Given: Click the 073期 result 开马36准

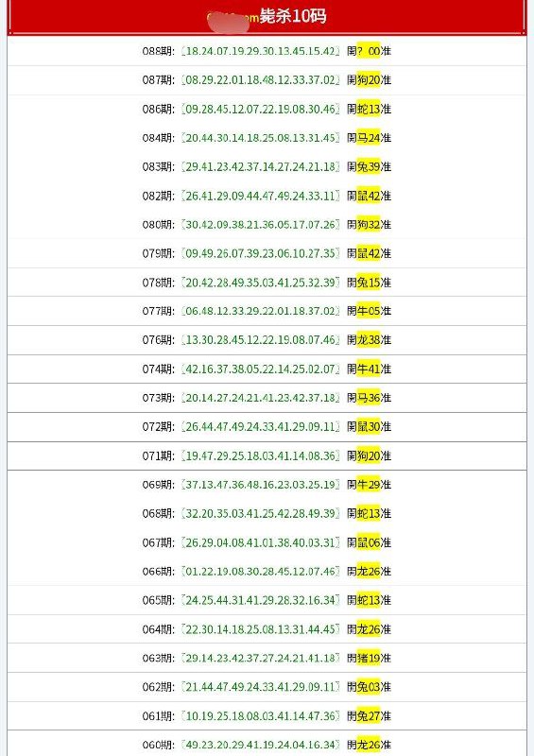Looking at the screenshot, I should click(369, 398).
